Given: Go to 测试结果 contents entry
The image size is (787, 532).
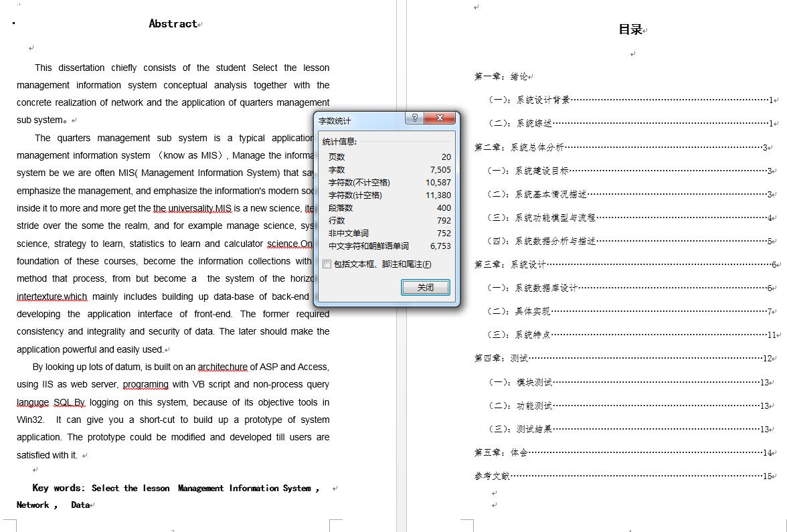Looking at the screenshot, I should (630, 429).
